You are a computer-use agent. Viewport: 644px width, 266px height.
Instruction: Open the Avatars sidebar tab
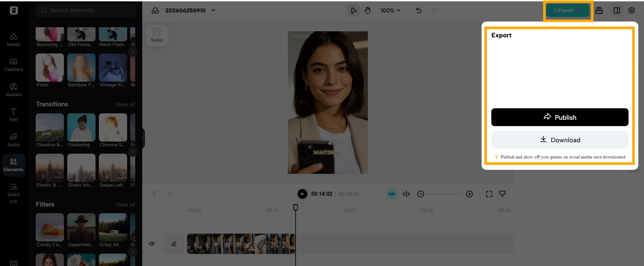13,90
